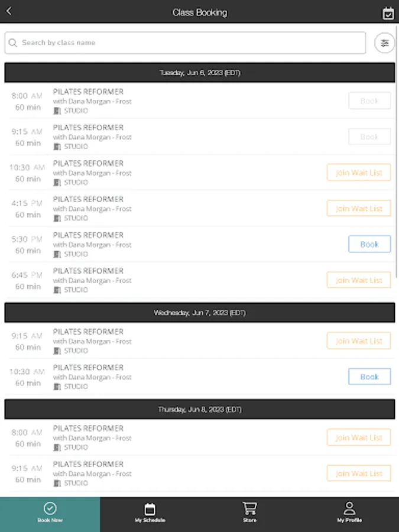Join wait list for Tuesday 4:15 PM

(359, 209)
